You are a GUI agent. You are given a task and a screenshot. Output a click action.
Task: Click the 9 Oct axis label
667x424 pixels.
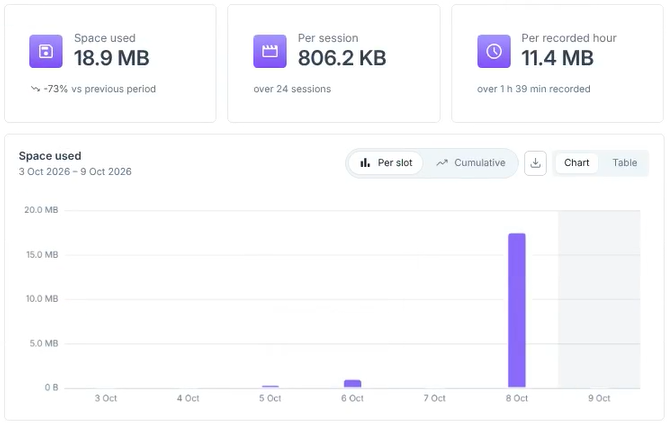coord(599,398)
